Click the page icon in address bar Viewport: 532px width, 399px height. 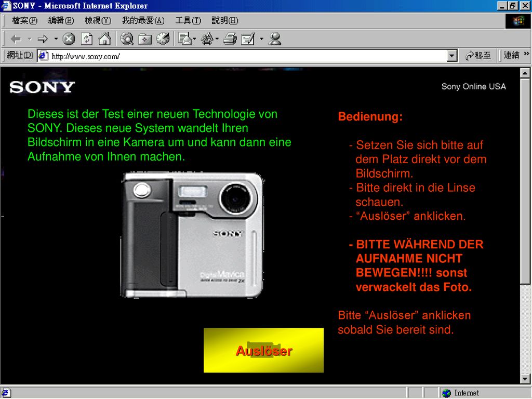click(x=44, y=56)
